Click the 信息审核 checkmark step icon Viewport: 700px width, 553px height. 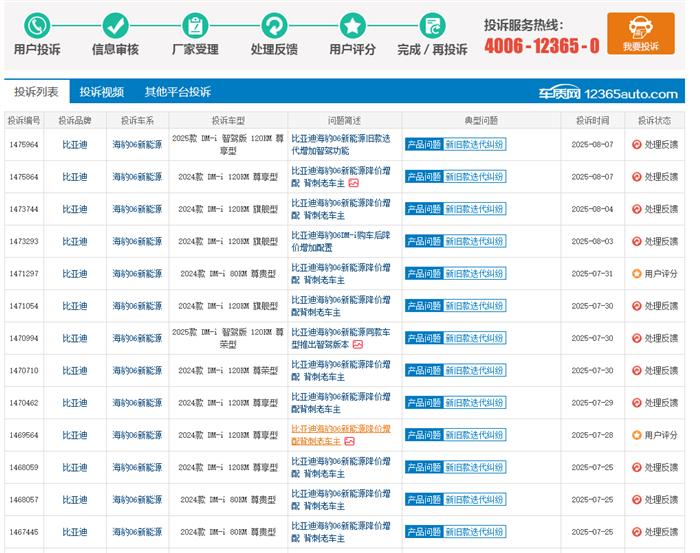coord(116,26)
